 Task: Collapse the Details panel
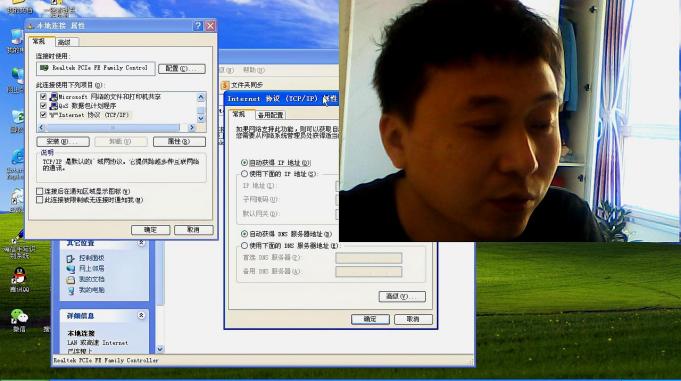141,315
